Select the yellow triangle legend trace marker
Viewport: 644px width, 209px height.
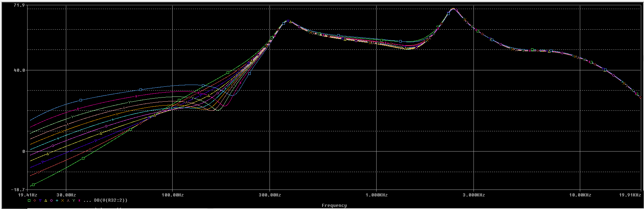46,201
